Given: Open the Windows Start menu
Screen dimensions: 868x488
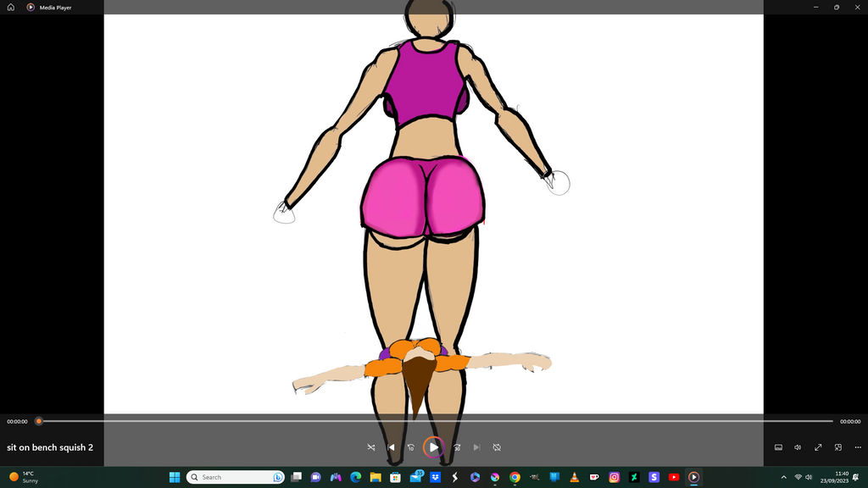Looking at the screenshot, I should 175,477.
